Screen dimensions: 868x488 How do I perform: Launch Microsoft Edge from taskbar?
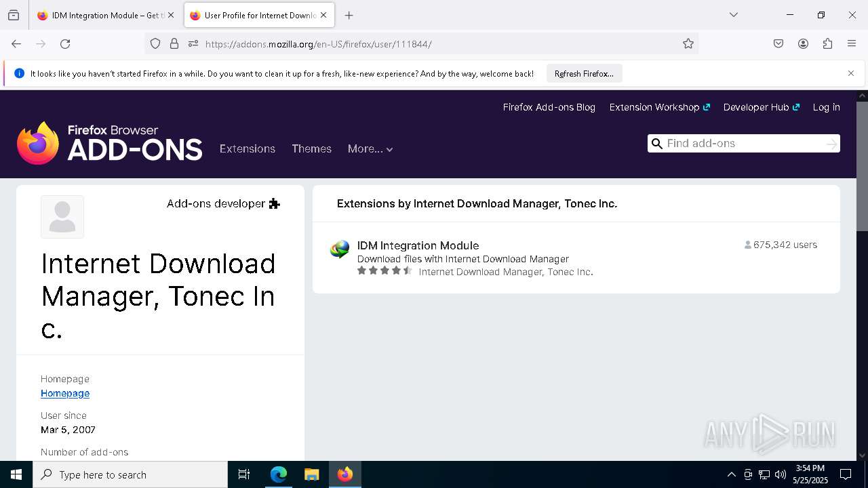279,474
